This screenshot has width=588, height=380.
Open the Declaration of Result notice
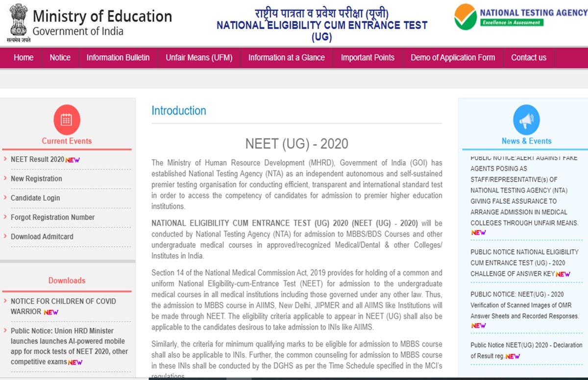coord(526,350)
